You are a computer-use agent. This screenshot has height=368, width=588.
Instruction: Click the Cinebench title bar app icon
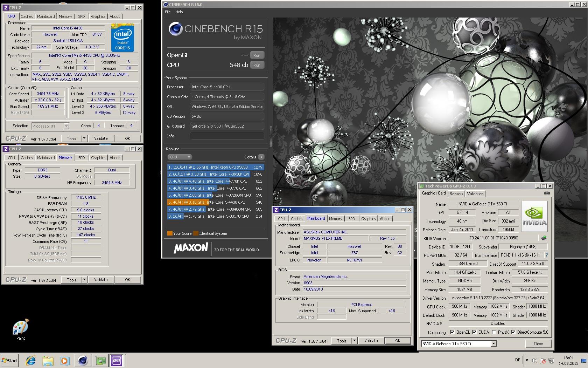click(165, 5)
